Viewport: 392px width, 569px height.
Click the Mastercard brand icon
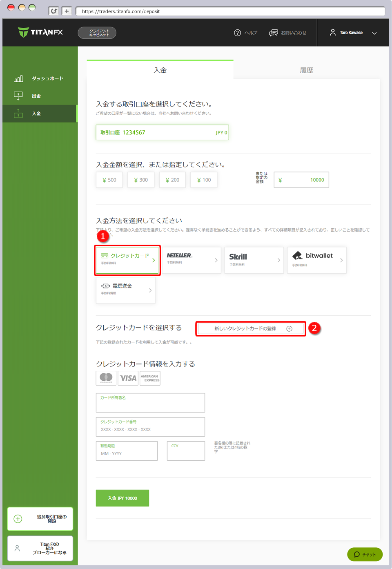point(106,378)
